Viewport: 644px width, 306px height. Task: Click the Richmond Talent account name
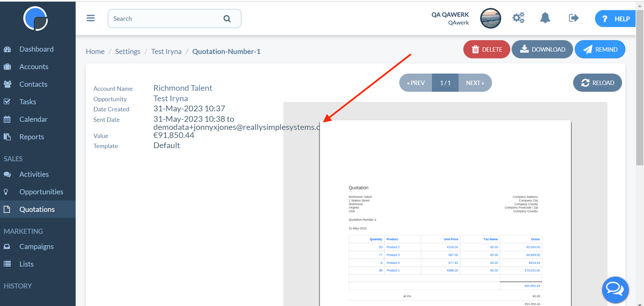pyautogui.click(x=183, y=88)
